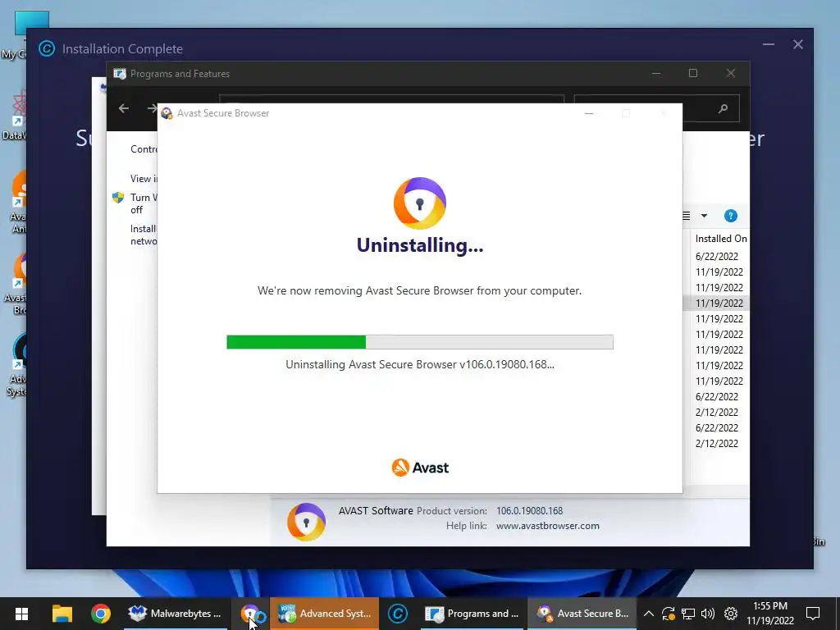Minimize the Programs and Features window
The height and width of the screenshot is (630, 840).
[656, 73]
